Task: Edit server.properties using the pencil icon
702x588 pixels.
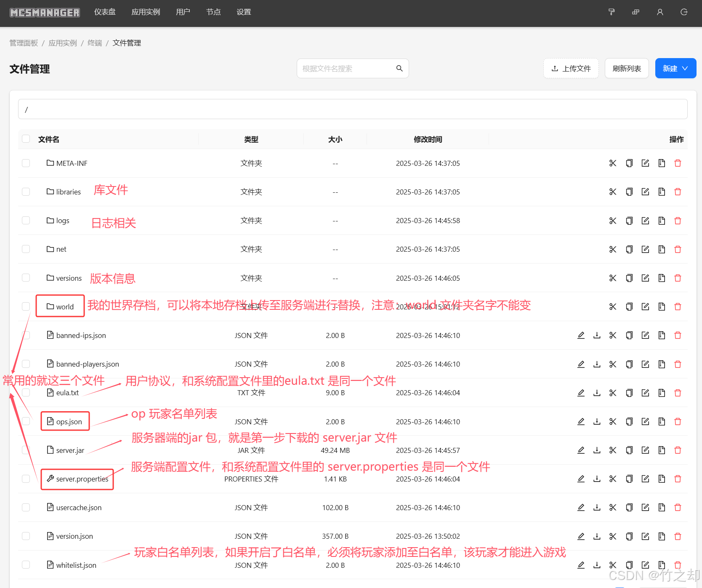Action: (x=581, y=479)
